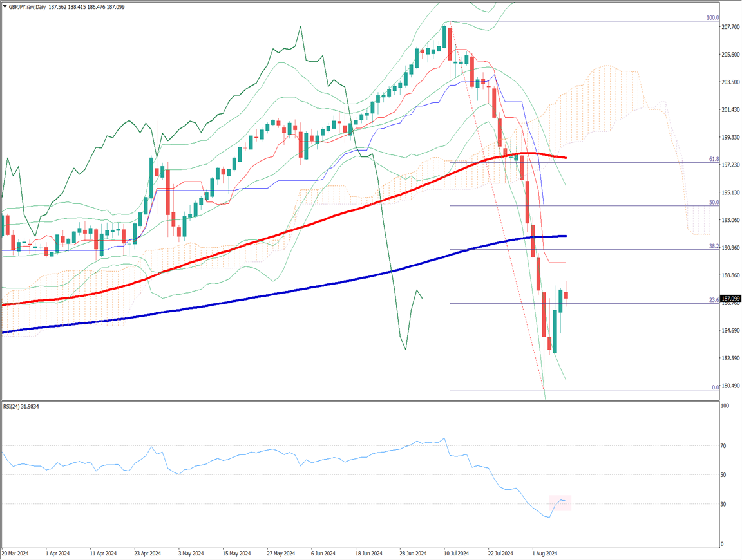Click the 0.0 Fibonacci level label
This screenshot has height=560, width=742.
click(715, 387)
